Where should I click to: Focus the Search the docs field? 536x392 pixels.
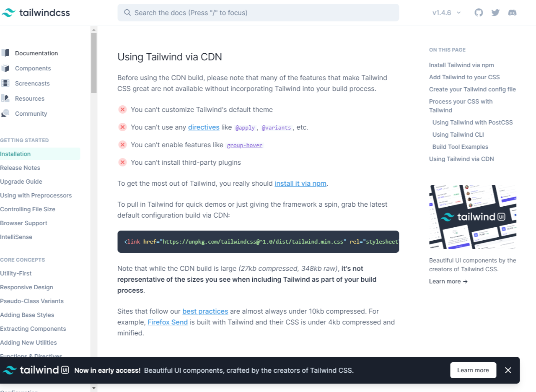(x=258, y=13)
